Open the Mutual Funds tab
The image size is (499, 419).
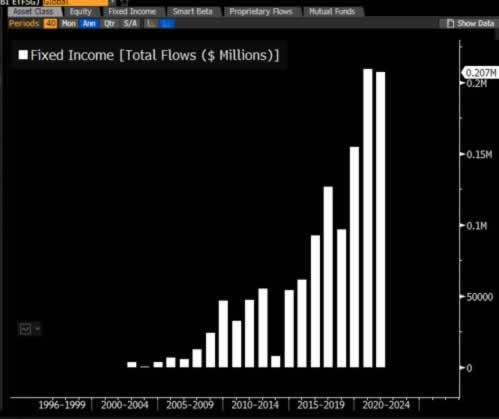pos(332,12)
